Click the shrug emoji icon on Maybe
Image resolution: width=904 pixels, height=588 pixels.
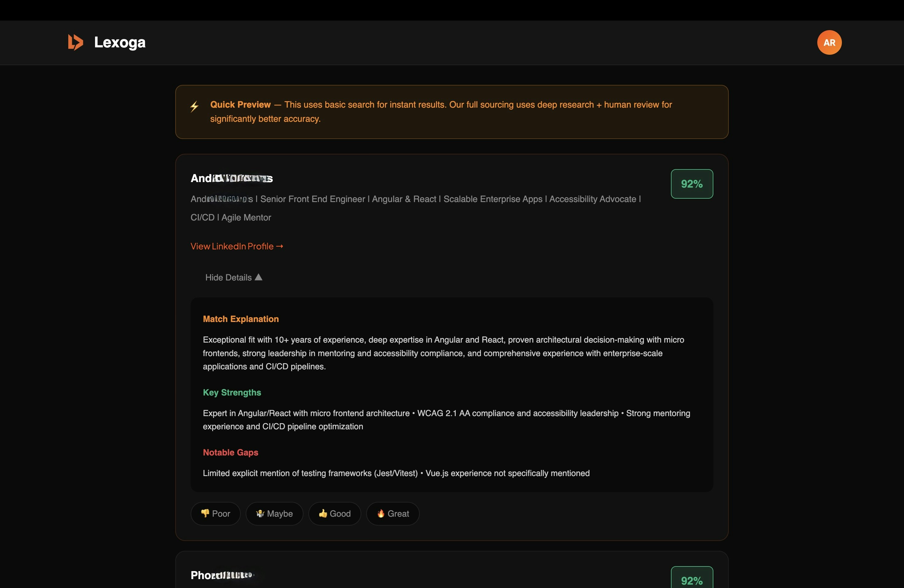point(260,514)
